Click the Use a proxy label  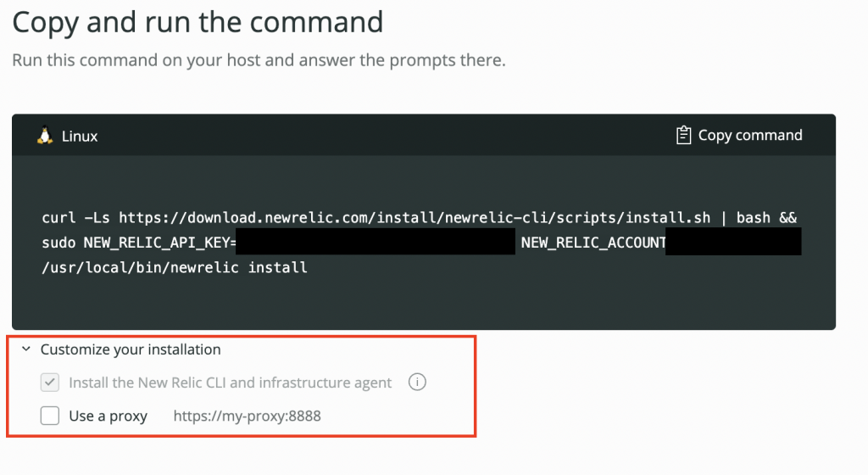click(x=108, y=416)
